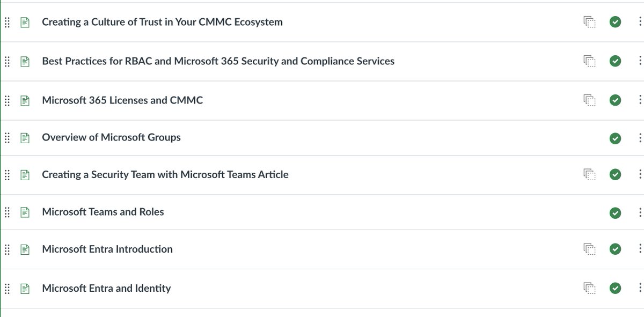644x317 pixels.
Task: Toggle published status of Overview of Microsoft Groups
Action: (616, 138)
